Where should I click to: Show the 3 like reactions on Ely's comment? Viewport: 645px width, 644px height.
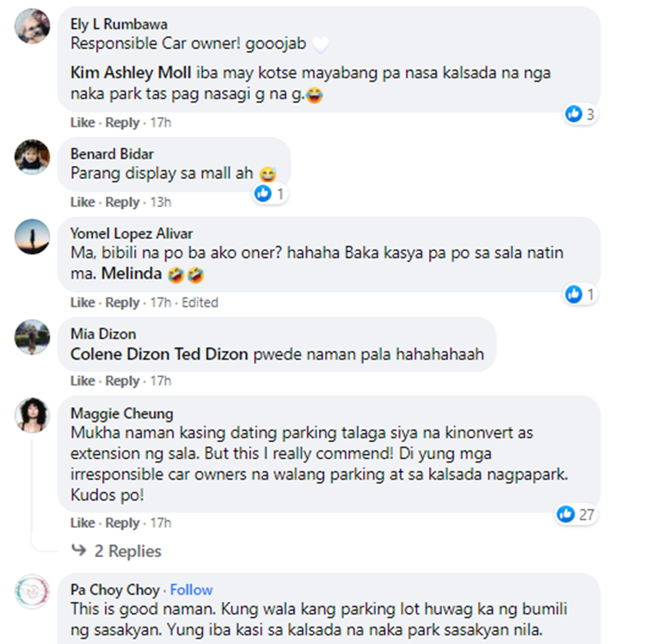[x=580, y=113]
